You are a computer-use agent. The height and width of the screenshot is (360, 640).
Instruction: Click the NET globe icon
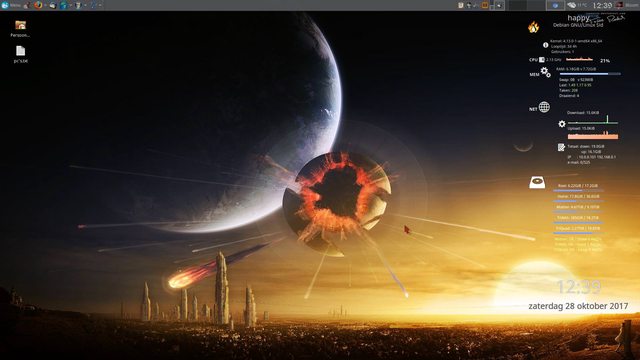[544, 107]
